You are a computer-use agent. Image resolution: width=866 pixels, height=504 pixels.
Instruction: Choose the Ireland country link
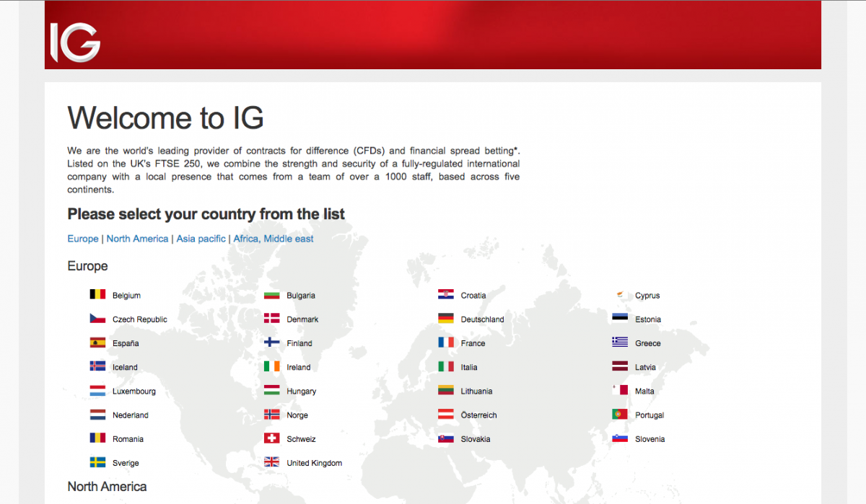pyautogui.click(x=299, y=367)
